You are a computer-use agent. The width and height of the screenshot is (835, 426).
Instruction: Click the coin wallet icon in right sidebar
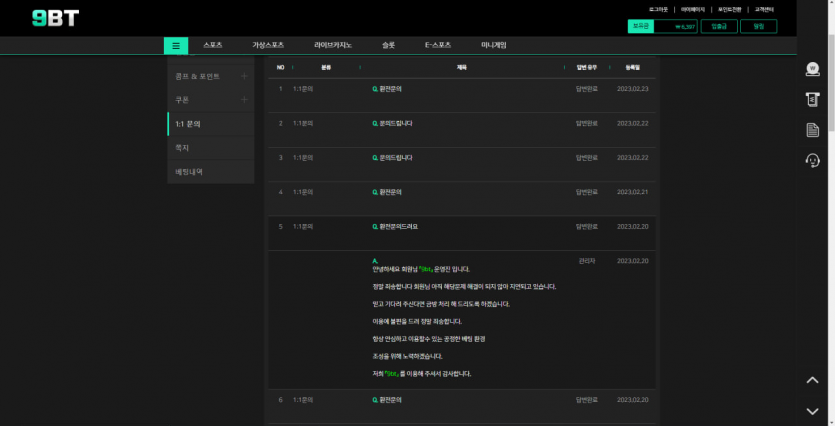(813, 70)
